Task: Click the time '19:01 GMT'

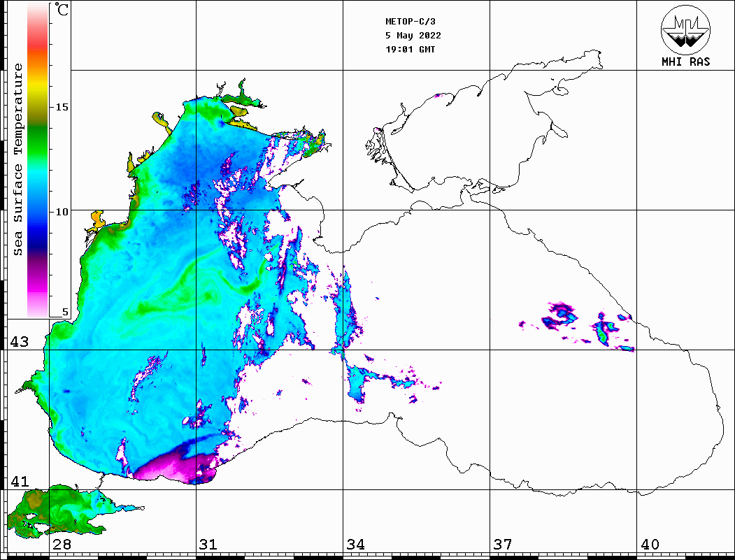Action: pyautogui.click(x=410, y=49)
